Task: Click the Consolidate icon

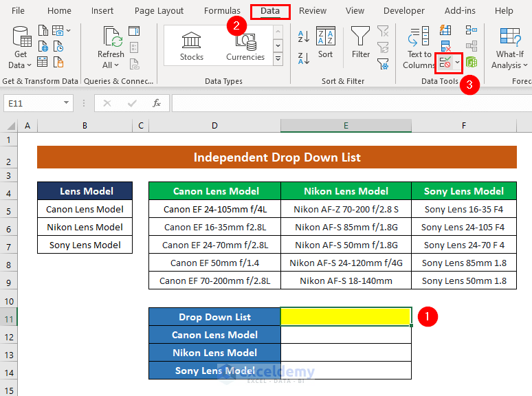Action: point(472,30)
